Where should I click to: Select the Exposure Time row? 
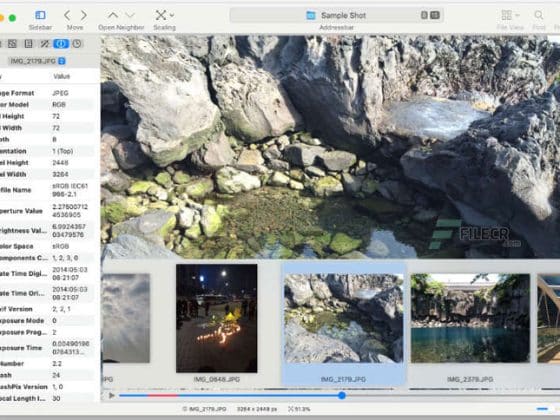tap(46, 348)
